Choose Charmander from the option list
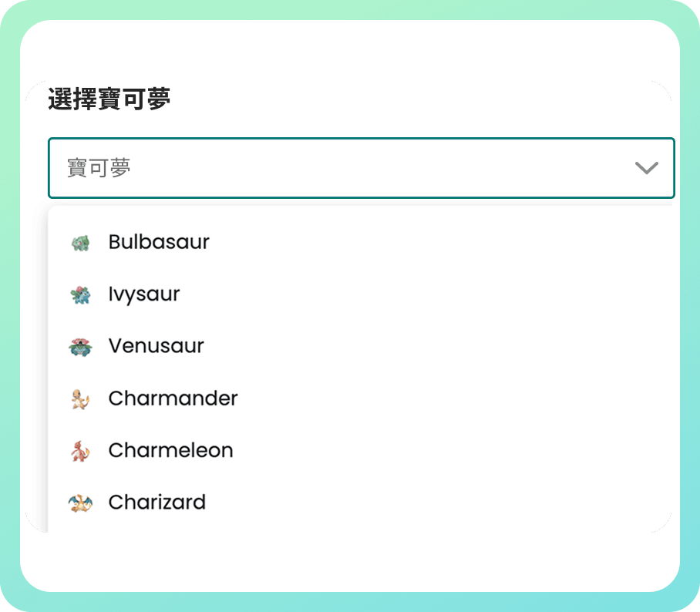 (x=172, y=398)
